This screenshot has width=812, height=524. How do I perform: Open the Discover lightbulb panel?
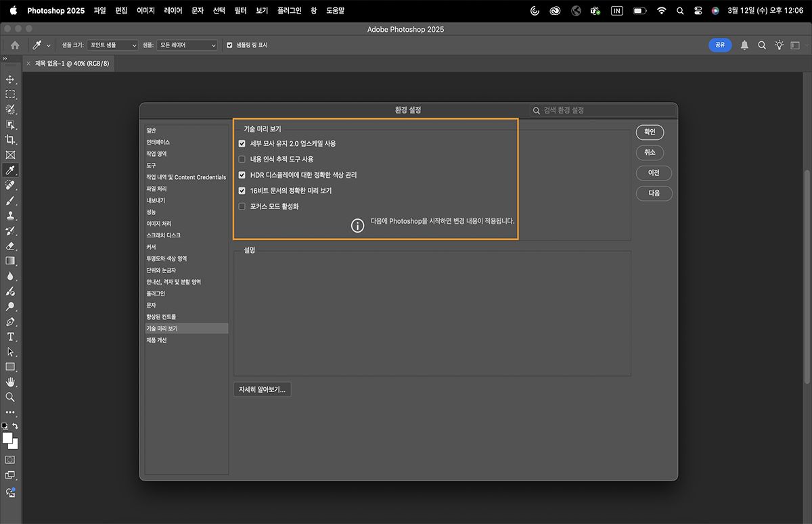click(780, 45)
